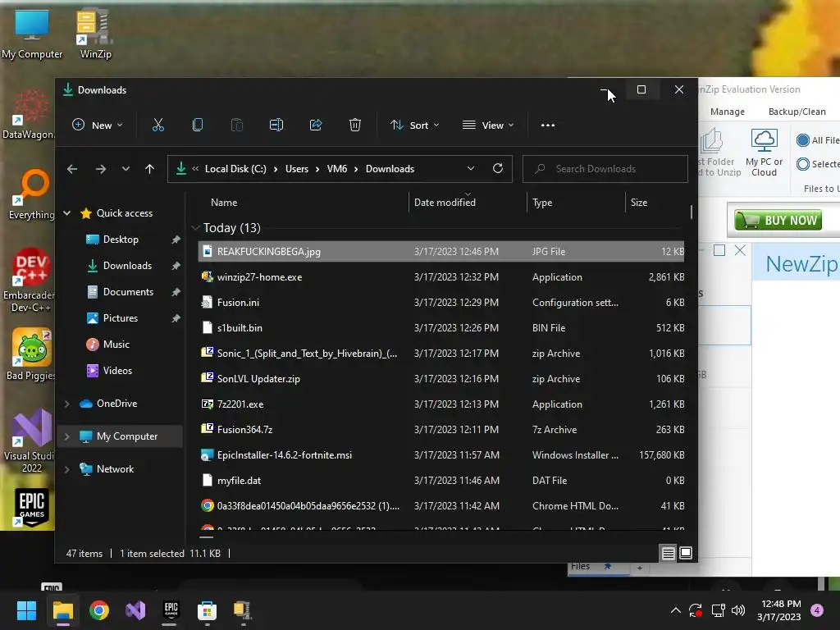
Task: Select Music in the navigation pane
Action: (x=116, y=345)
